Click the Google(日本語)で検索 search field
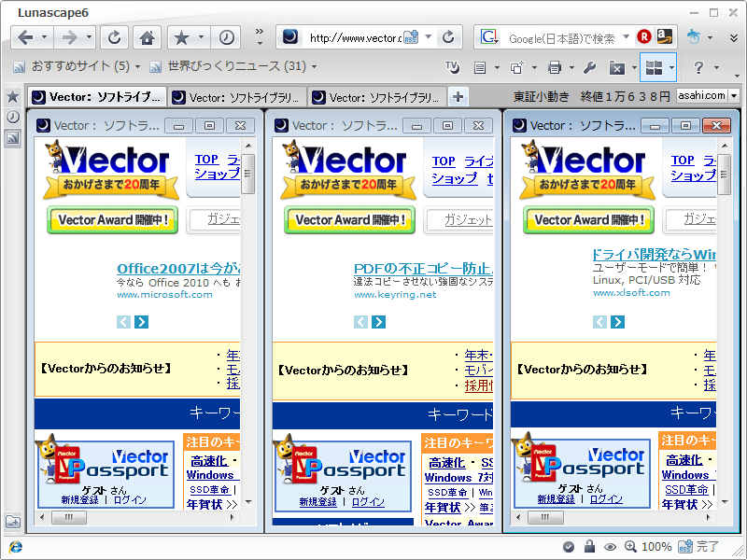 [x=561, y=37]
